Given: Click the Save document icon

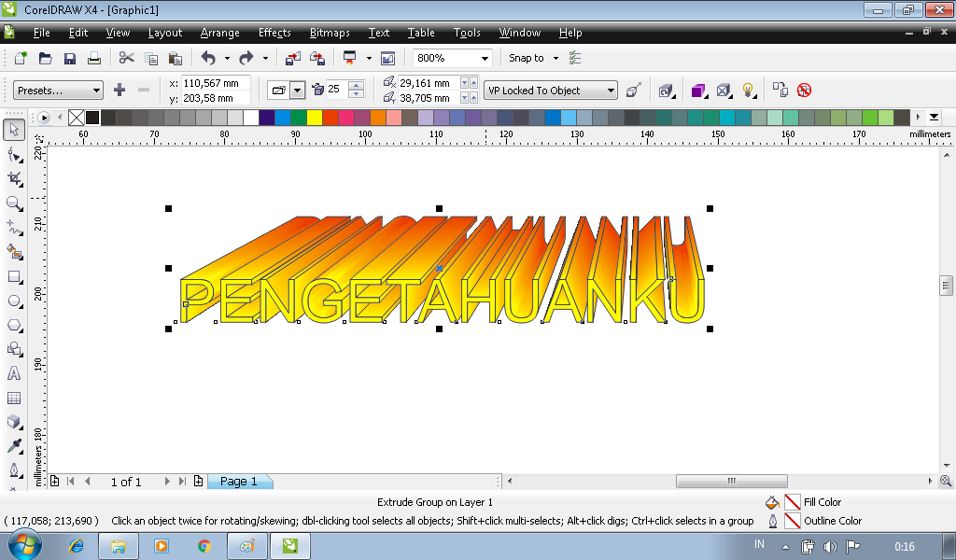Looking at the screenshot, I should pyautogui.click(x=70, y=57).
